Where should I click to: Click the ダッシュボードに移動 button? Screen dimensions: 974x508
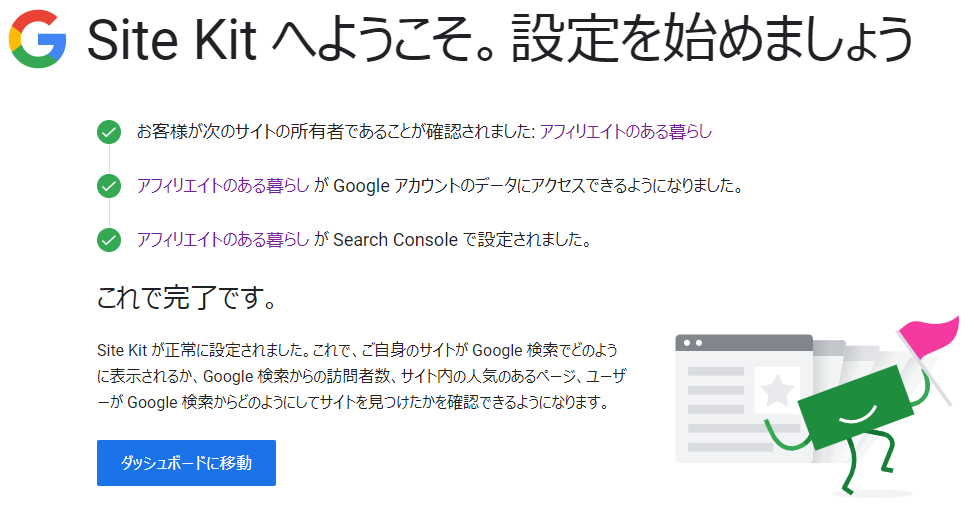186,463
